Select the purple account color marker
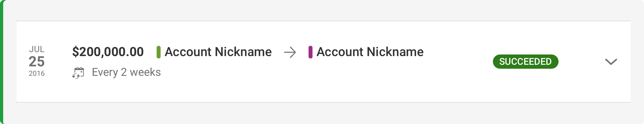The image size is (644, 124). coord(310,52)
